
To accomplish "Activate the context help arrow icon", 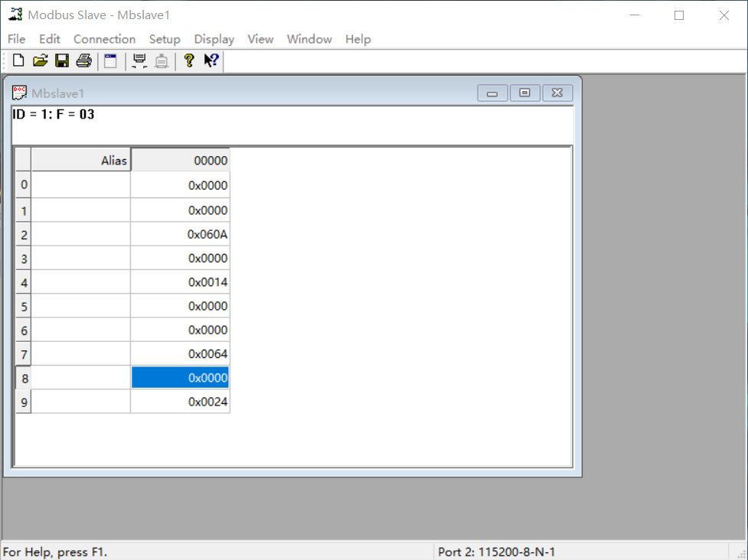I will 211,61.
